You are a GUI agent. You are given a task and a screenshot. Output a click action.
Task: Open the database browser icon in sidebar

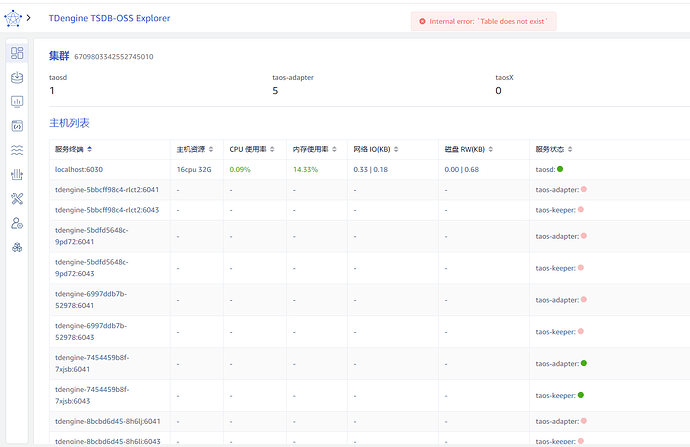click(x=17, y=77)
